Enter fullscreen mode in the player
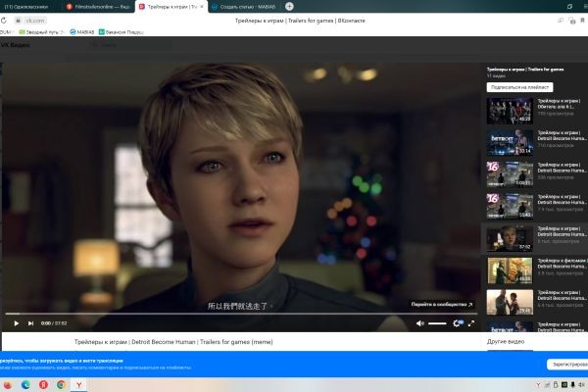588x392 pixels. [x=471, y=323]
